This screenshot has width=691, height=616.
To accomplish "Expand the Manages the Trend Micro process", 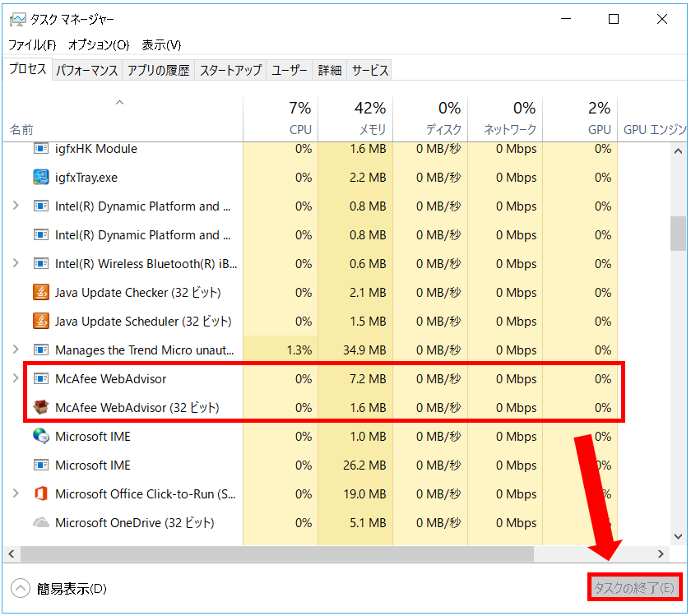I will click(x=16, y=350).
